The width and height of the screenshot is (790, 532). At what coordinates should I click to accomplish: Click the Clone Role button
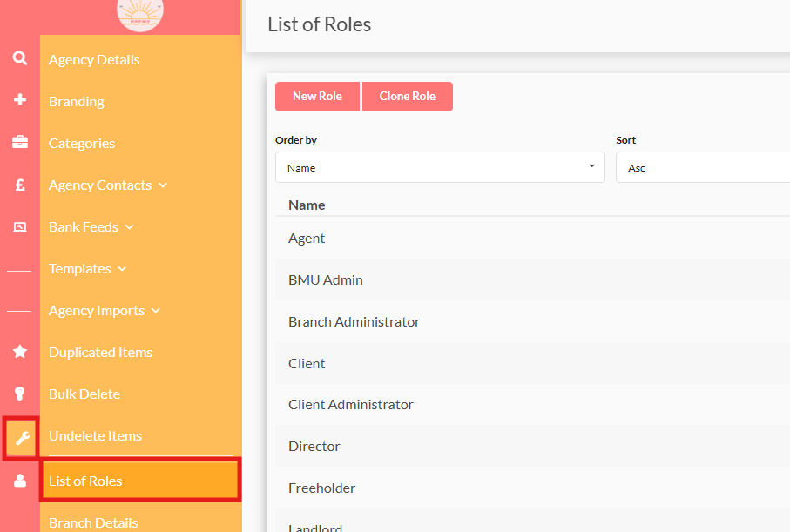point(407,97)
